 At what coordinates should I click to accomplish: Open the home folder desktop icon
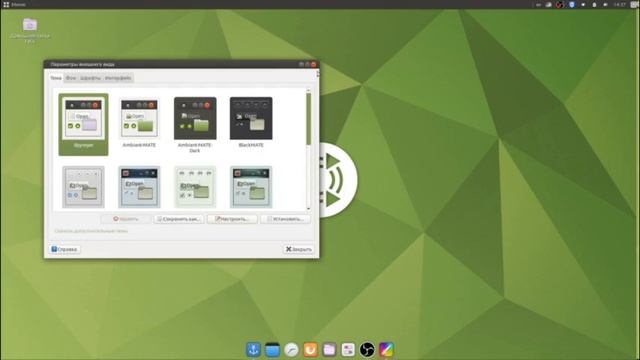30,30
